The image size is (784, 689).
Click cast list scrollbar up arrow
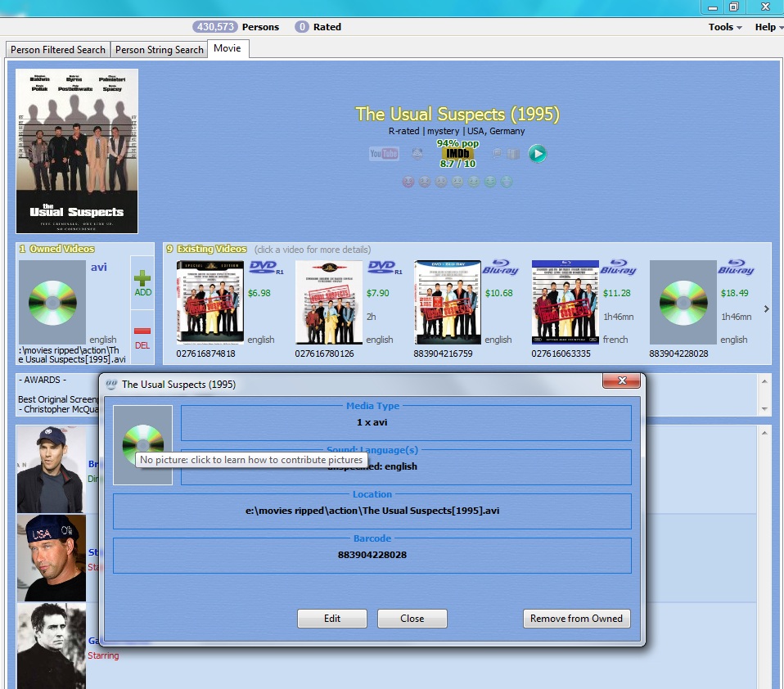tap(764, 433)
